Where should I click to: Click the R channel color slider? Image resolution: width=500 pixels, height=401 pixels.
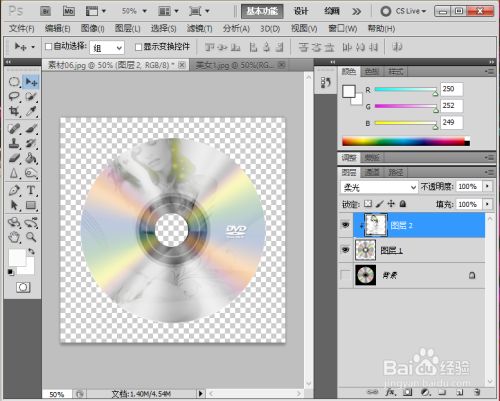(406, 89)
